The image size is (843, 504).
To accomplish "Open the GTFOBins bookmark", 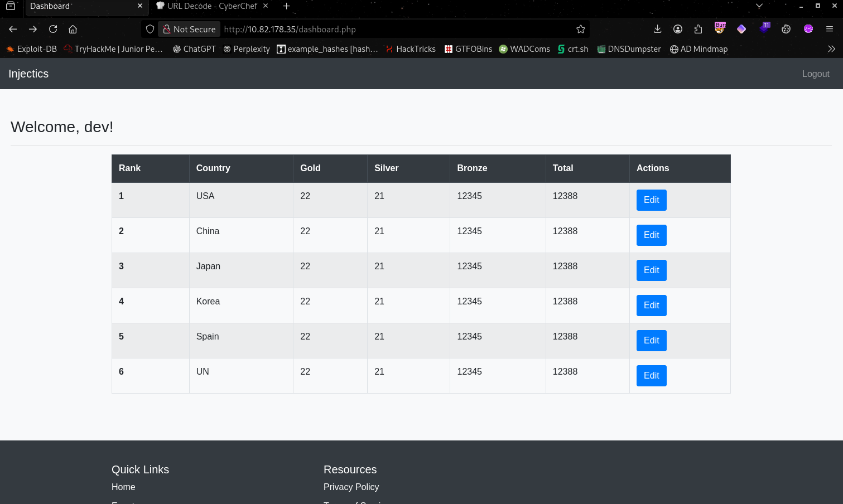I will pyautogui.click(x=468, y=49).
